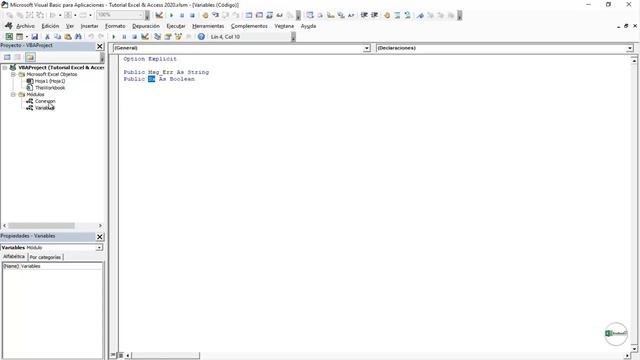Open Variables Módulo dropdown in Properties
The image size is (640, 360).
pyautogui.click(x=99, y=248)
